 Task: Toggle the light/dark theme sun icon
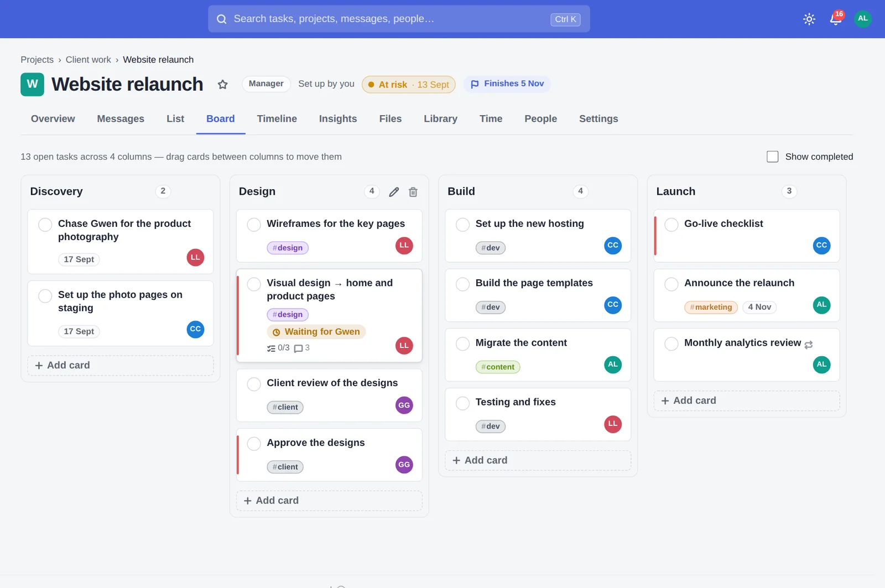tap(809, 19)
